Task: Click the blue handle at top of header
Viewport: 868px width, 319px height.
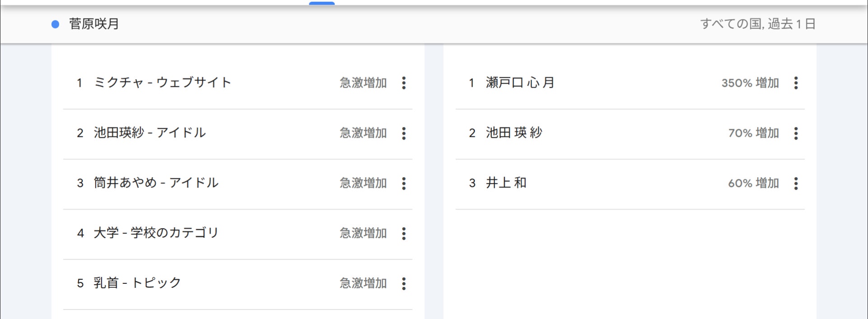Action: (322, 3)
